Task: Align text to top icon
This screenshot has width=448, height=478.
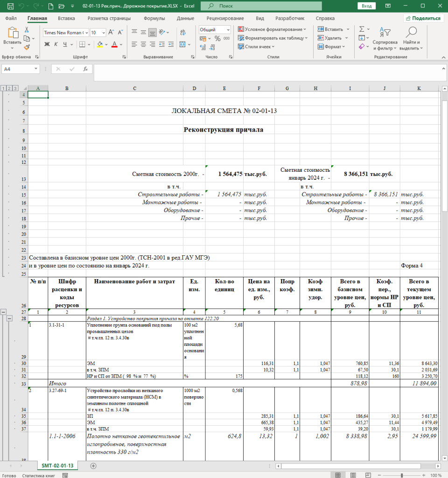Action: [134, 32]
